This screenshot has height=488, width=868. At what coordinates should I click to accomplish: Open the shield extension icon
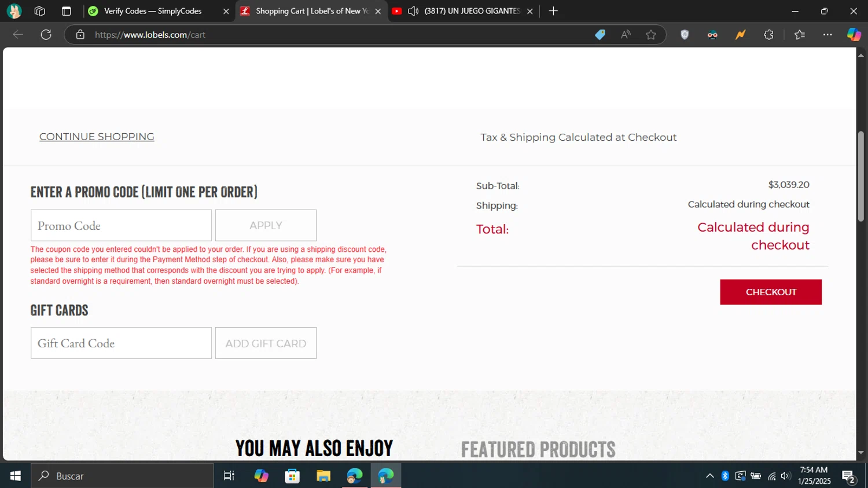click(685, 35)
